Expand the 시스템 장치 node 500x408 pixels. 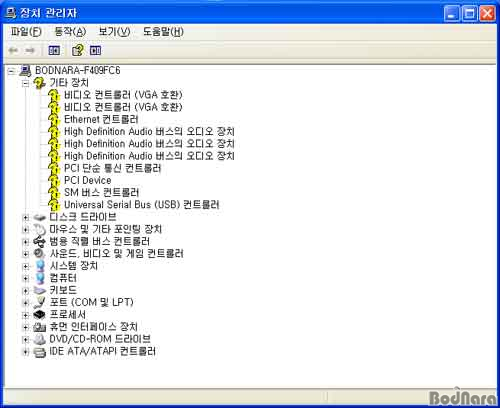[x=26, y=266]
